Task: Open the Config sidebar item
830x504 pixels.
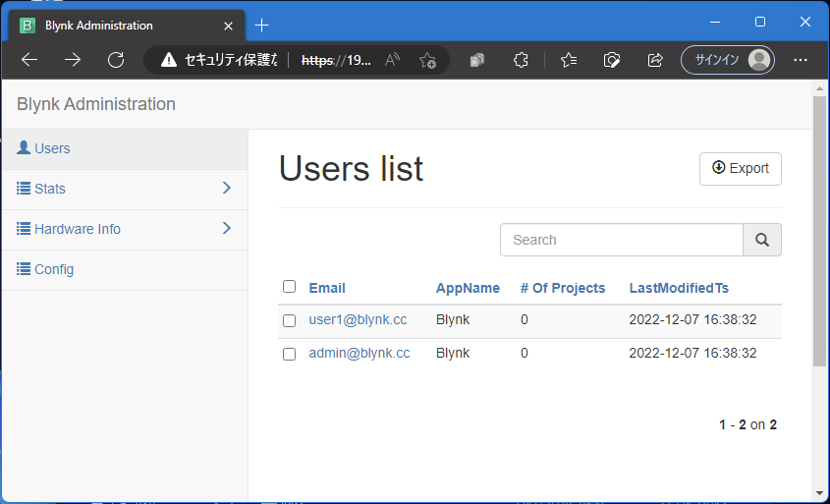Action: click(x=54, y=269)
